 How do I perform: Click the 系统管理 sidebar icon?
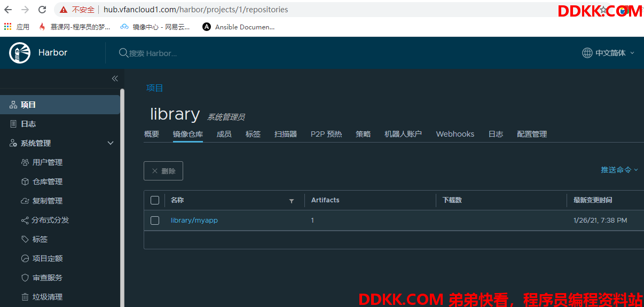click(x=13, y=143)
